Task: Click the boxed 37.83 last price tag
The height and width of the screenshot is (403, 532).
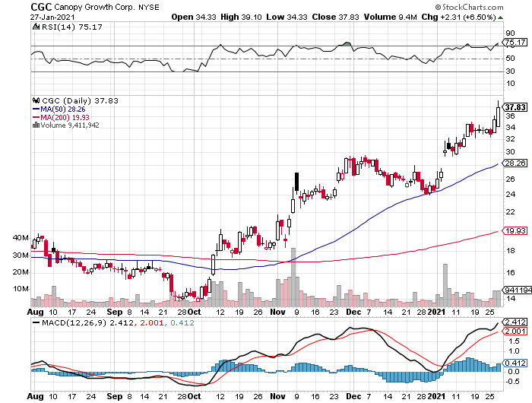Action: 515,107
